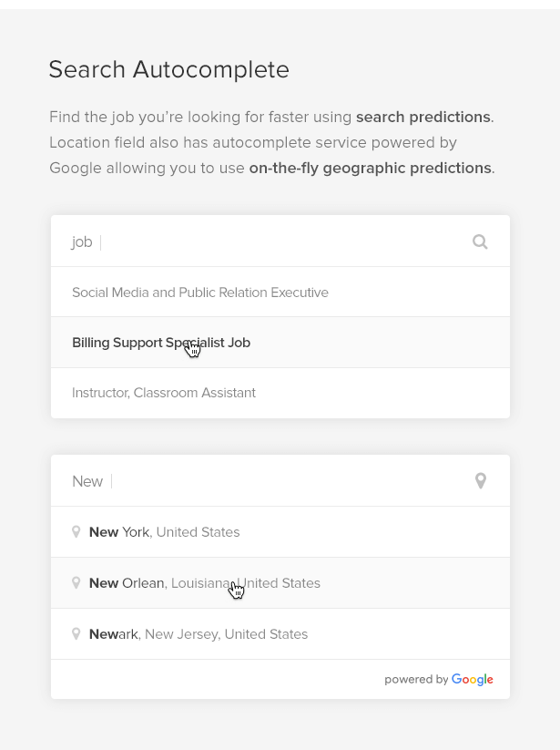The width and height of the screenshot is (560, 750).
Task: Click the magnifier search icon
Action: click(480, 241)
